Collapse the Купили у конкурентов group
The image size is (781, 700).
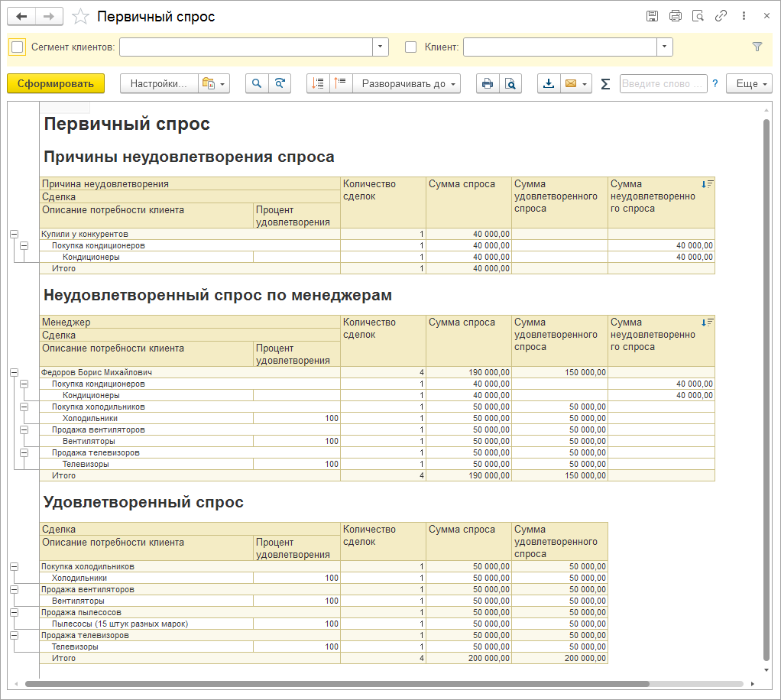14,234
